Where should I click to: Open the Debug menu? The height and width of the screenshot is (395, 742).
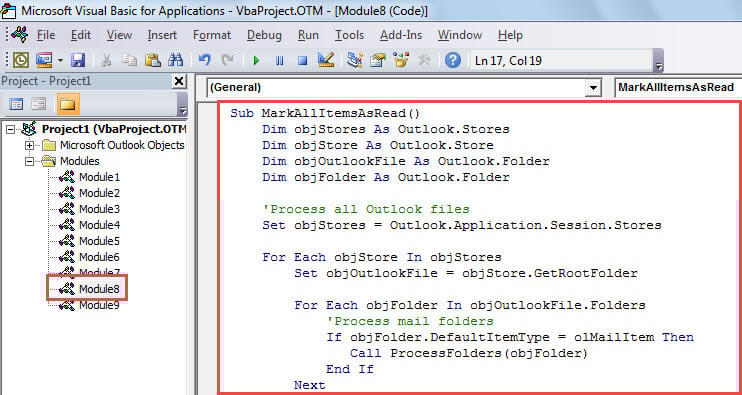click(x=265, y=35)
